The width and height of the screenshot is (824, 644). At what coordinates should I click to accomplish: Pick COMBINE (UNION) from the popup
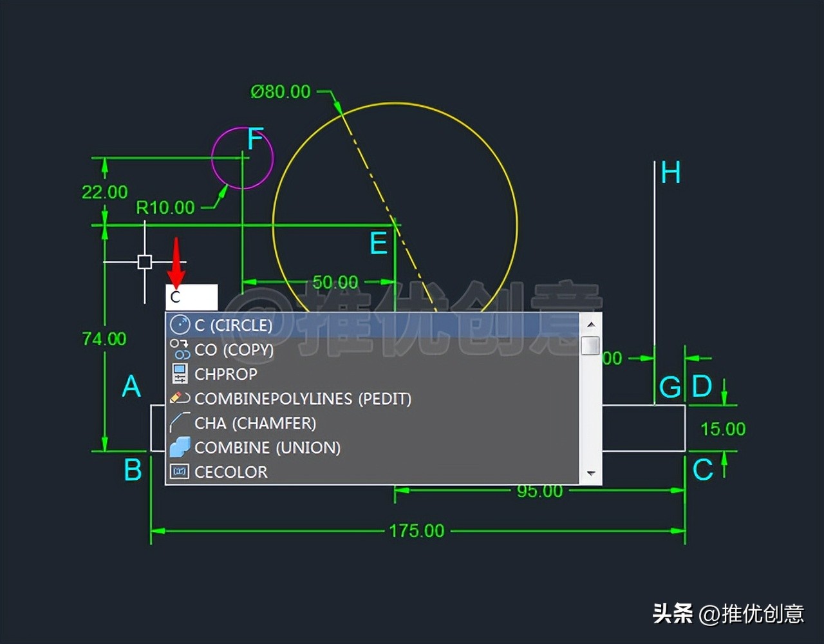268,447
